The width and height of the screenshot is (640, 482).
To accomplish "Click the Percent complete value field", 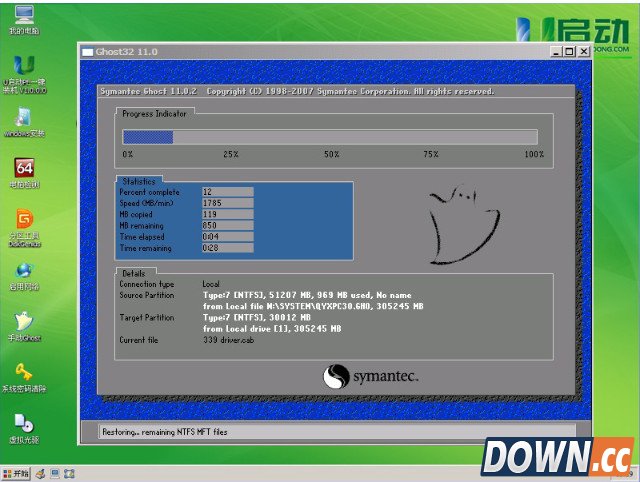I will click(226, 191).
